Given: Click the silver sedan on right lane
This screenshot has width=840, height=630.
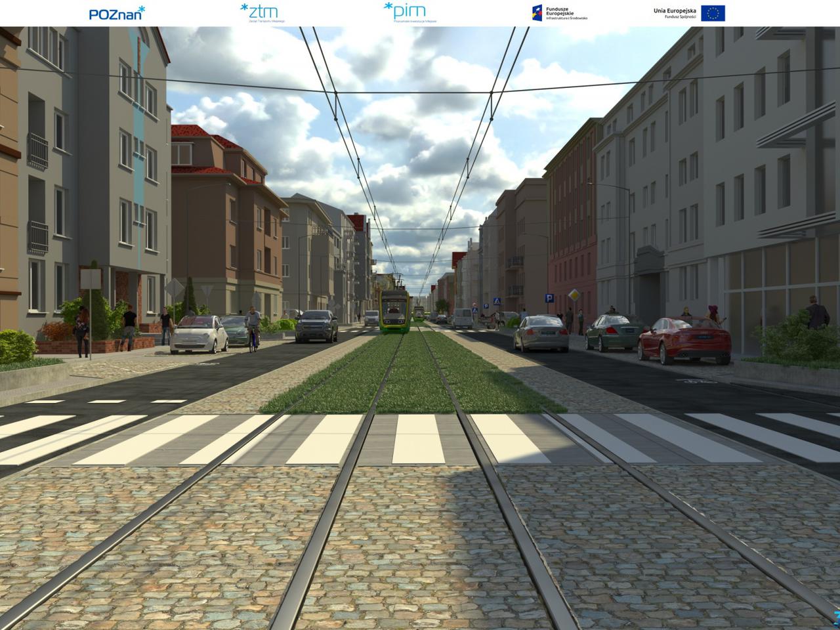Looking at the screenshot, I should coord(541,332).
